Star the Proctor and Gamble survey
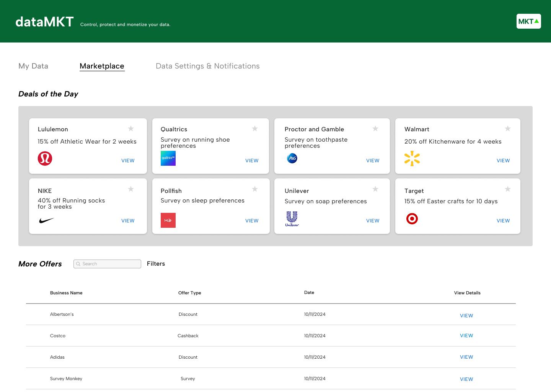This screenshot has height=392, width=551. click(x=375, y=129)
